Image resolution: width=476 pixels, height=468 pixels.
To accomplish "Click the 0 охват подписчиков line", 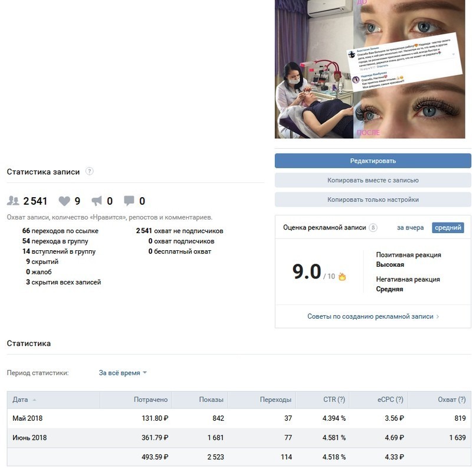I will pos(181,241).
